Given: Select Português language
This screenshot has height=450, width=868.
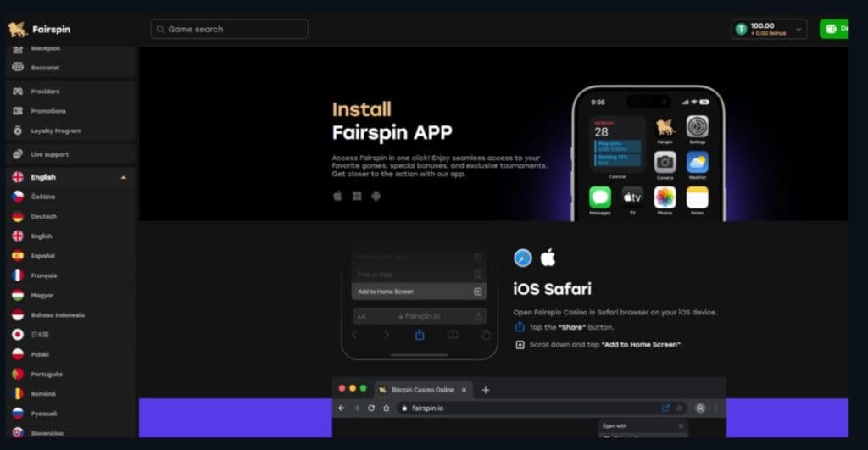Looking at the screenshot, I should (x=71, y=375).
